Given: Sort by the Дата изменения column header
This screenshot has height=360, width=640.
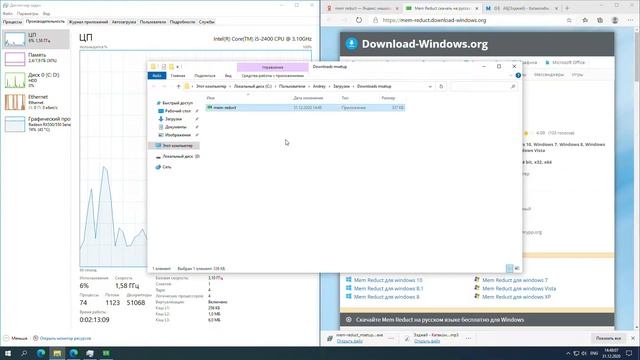Looking at the screenshot, I should point(308,98).
